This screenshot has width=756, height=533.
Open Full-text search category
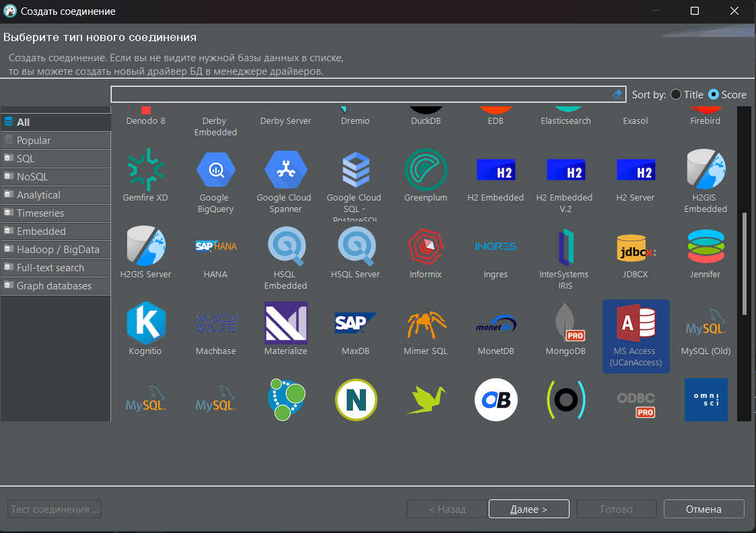(x=56, y=267)
